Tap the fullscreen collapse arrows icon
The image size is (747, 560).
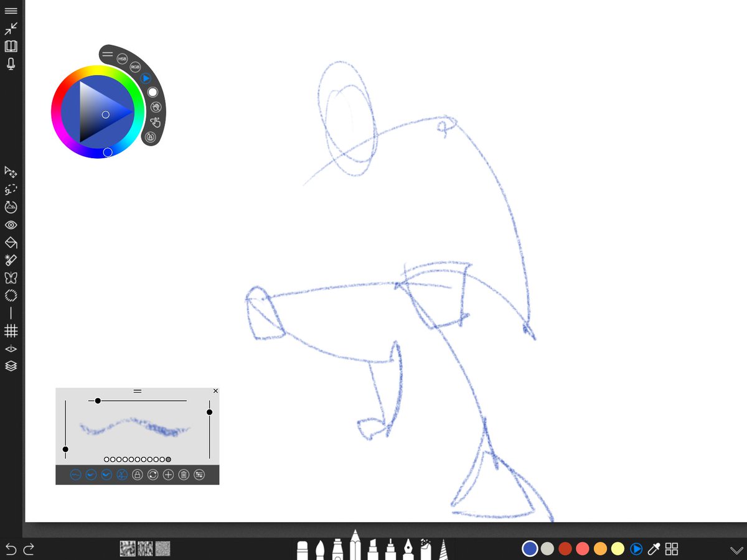pyautogui.click(x=11, y=29)
